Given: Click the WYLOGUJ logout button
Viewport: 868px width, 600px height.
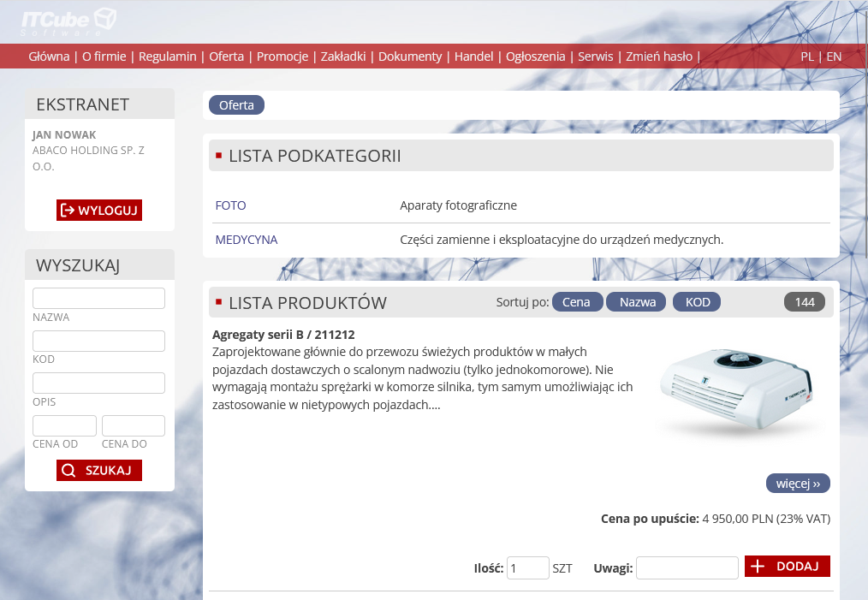Looking at the screenshot, I should [99, 211].
